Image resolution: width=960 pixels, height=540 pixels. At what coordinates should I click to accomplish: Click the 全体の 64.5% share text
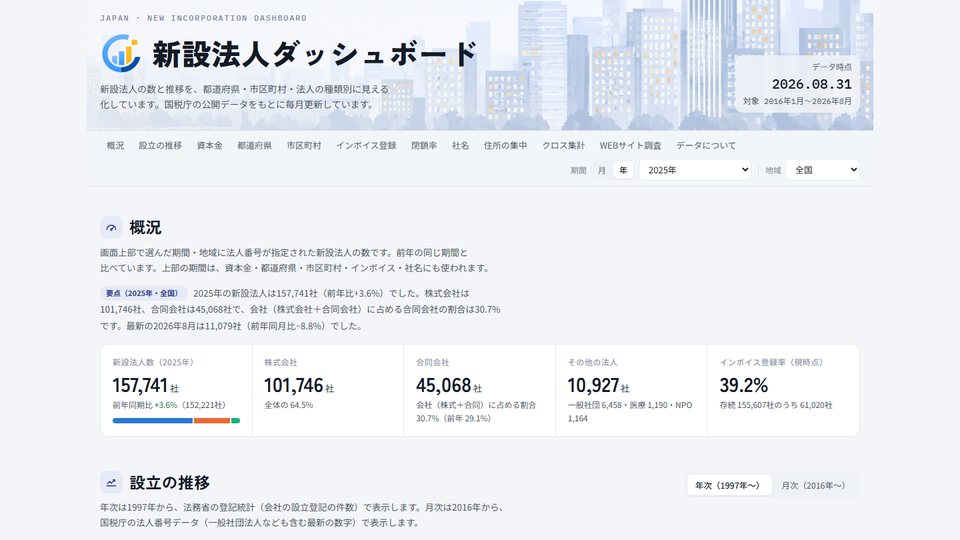(288, 405)
